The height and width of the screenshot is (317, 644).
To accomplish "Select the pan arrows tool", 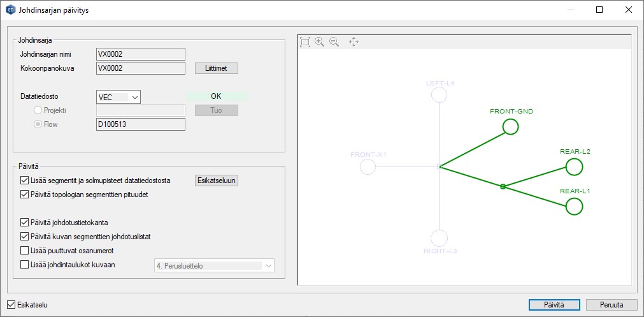I will tap(354, 42).
